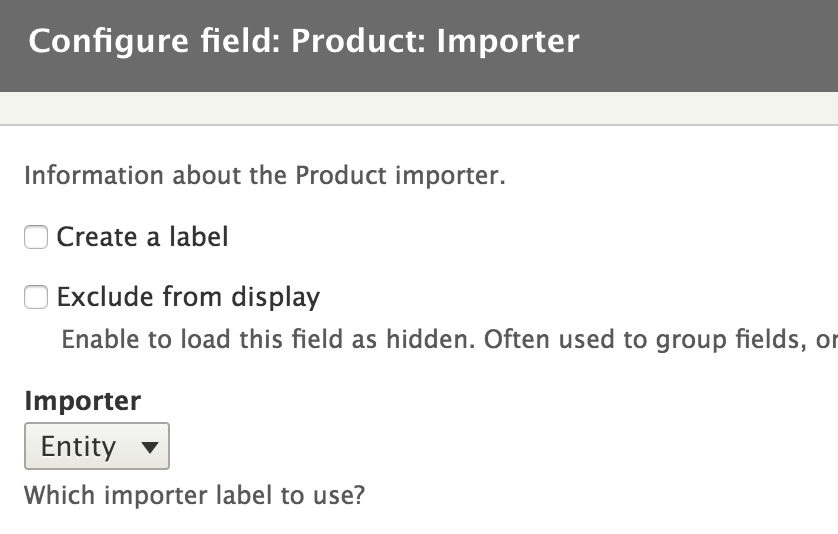Click the "Exclude from display" label text
Viewport: 838px width, 534px height.
(x=188, y=297)
